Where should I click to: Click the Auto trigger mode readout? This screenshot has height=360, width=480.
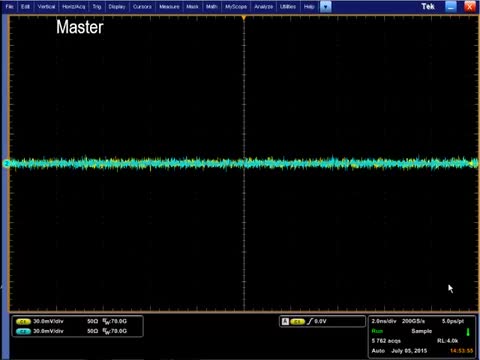(x=378, y=351)
